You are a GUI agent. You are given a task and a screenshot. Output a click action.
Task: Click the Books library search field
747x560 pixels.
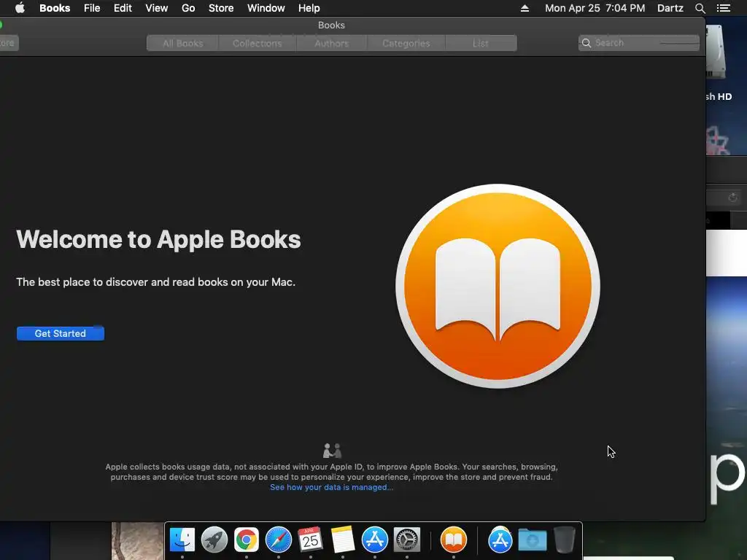click(x=639, y=43)
